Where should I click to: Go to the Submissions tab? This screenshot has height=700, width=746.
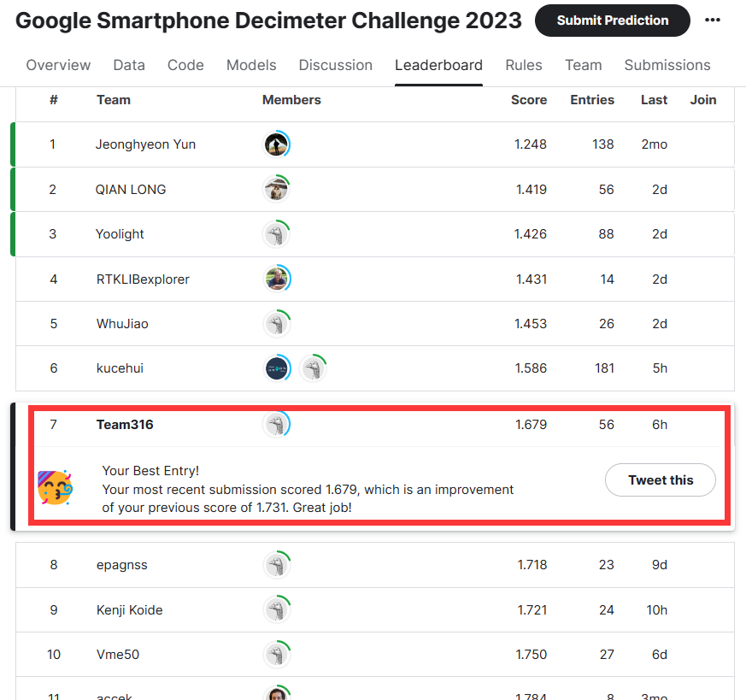(x=667, y=65)
